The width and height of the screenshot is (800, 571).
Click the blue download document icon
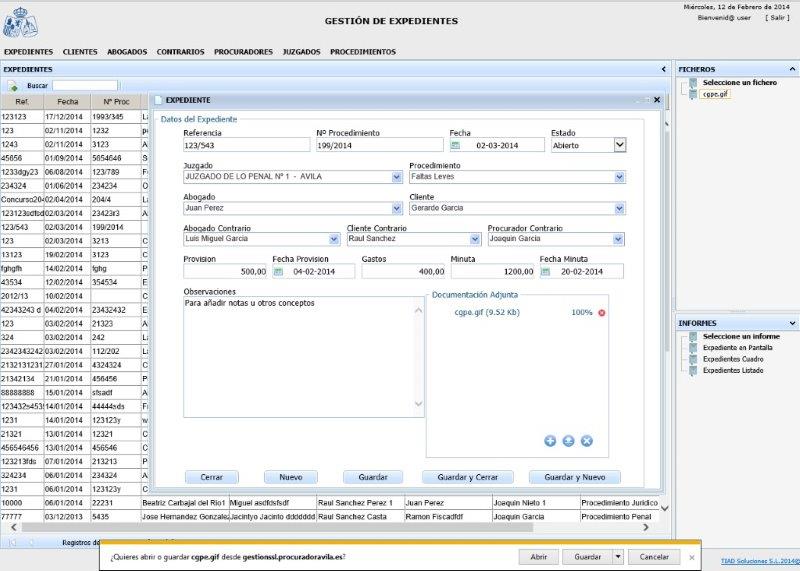tap(568, 441)
